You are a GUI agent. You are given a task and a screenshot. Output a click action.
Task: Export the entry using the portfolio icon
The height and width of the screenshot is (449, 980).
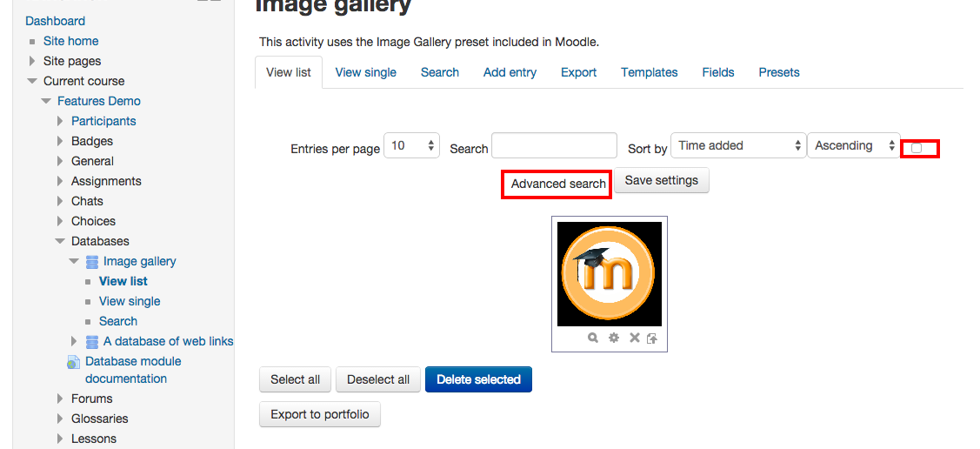[652, 338]
